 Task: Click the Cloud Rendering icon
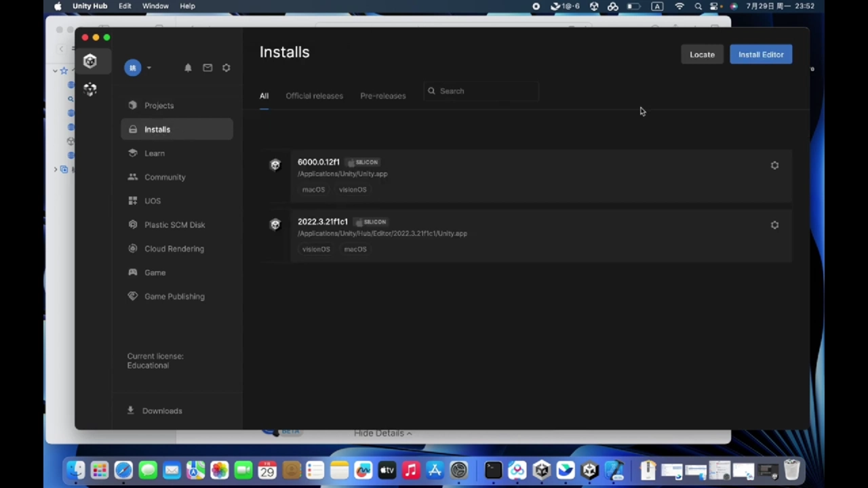(133, 249)
